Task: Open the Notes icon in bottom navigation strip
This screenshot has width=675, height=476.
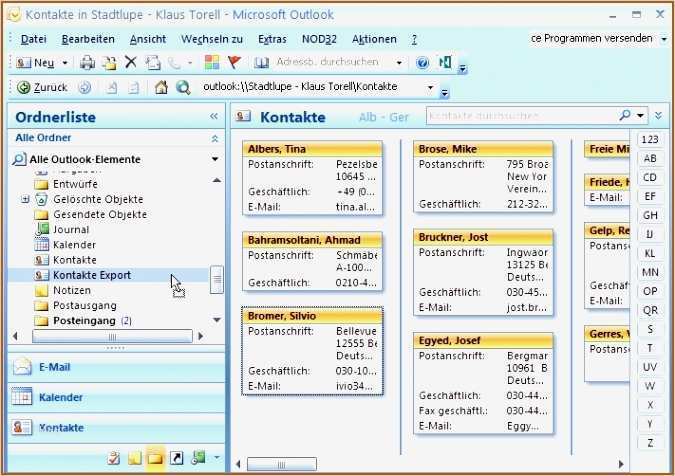Action: 134,458
